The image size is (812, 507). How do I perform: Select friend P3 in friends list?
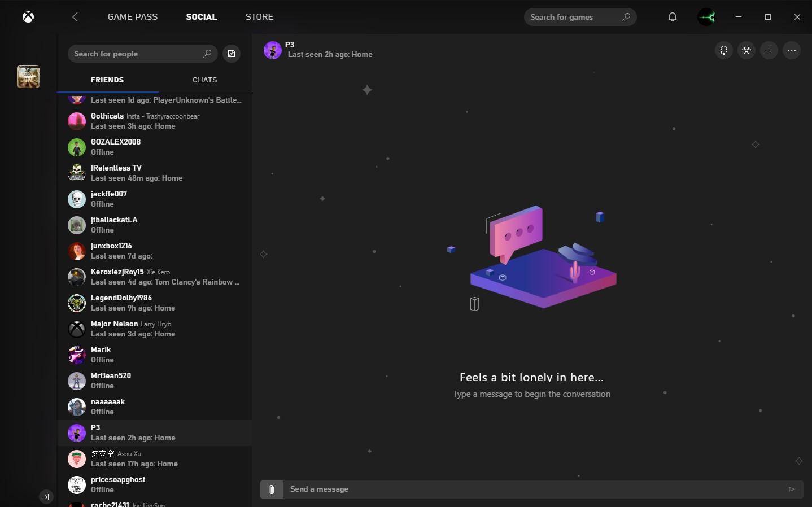pyautogui.click(x=155, y=432)
